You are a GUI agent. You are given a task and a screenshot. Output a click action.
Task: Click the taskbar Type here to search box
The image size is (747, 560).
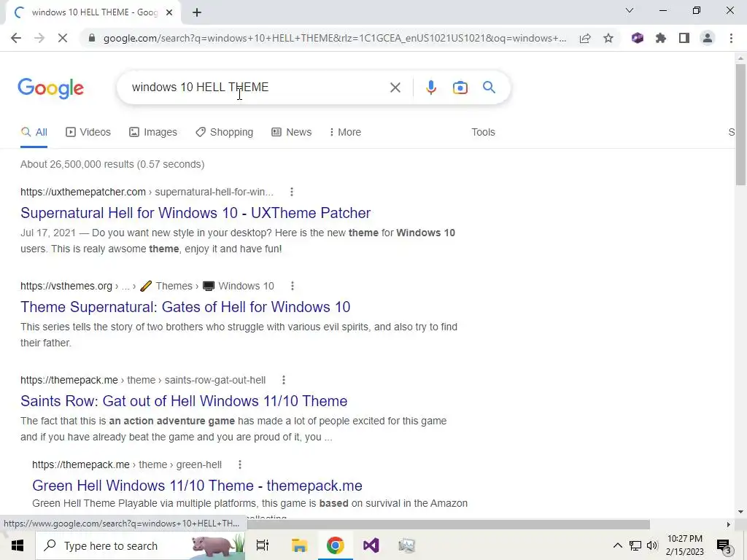[x=140, y=545]
